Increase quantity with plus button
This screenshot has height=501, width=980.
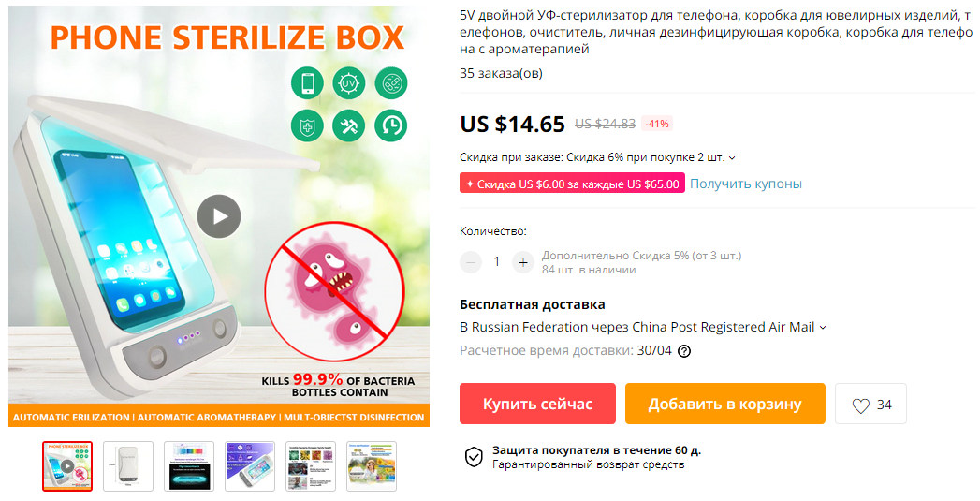pos(523,262)
